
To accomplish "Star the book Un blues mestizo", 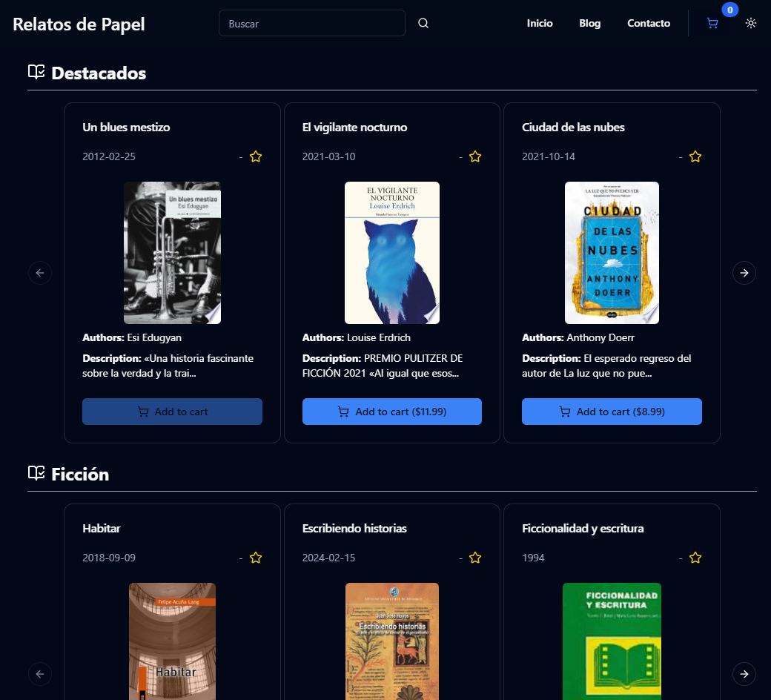I will pos(256,156).
